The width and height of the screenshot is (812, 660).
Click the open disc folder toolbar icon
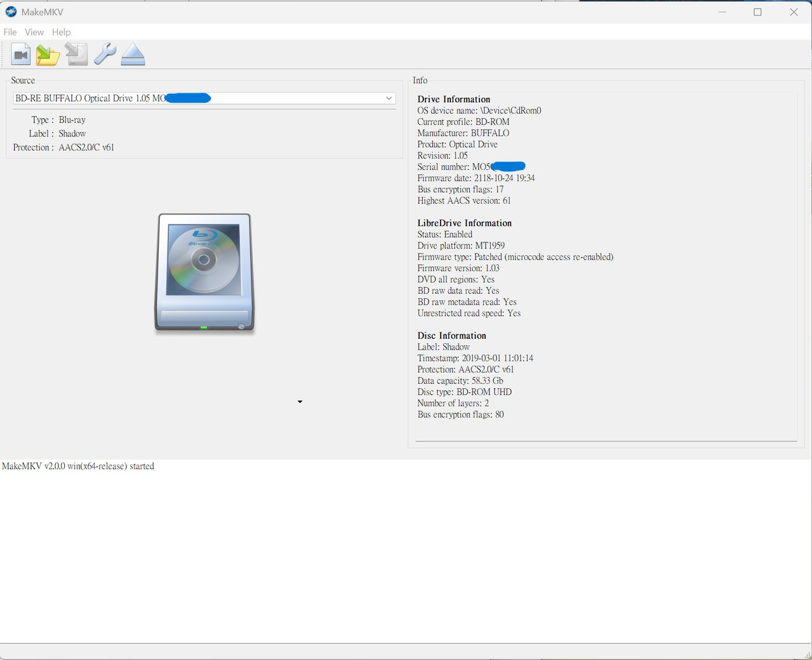(48, 55)
